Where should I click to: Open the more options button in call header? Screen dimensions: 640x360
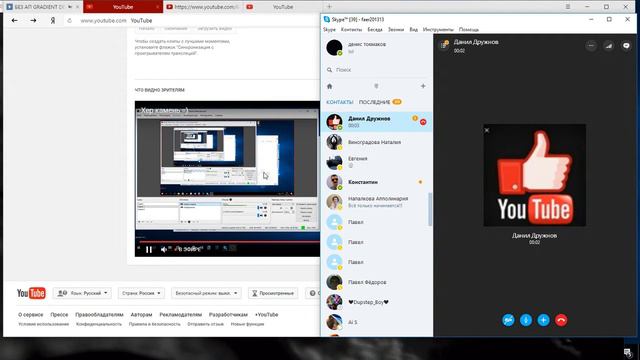tap(591, 46)
